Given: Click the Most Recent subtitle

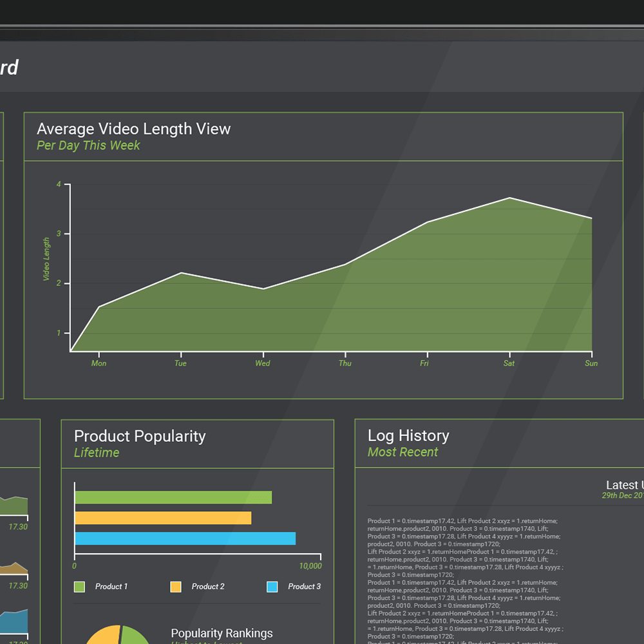Looking at the screenshot, I should point(402,452).
